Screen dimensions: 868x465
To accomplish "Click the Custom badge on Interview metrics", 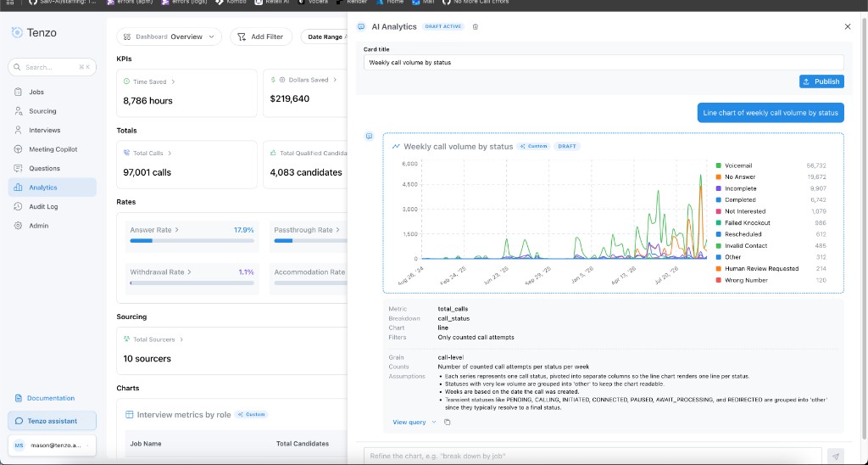I will coord(252,415).
